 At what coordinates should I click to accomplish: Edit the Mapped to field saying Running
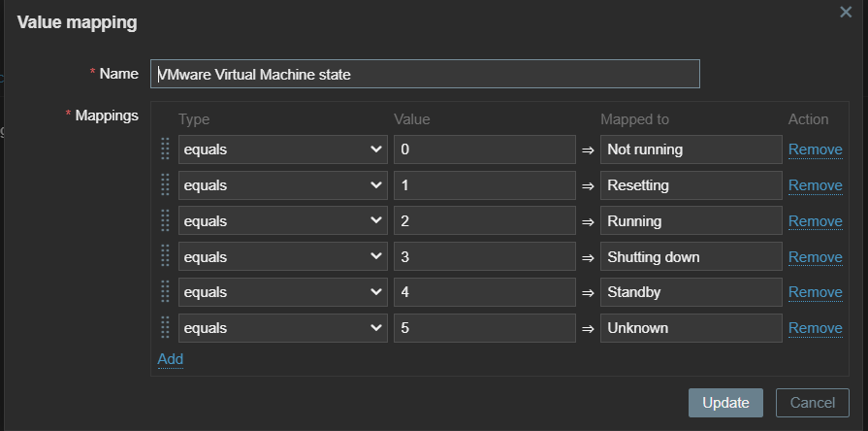691,221
